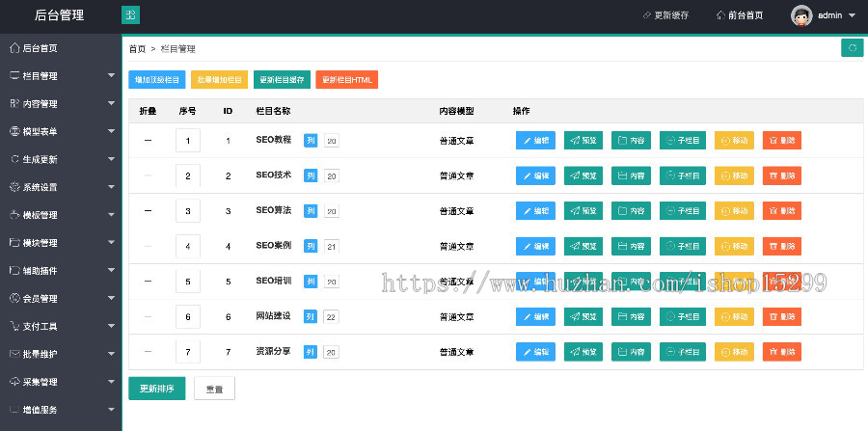The width and height of the screenshot is (868, 431).
Task: Click 更新栏目HTML button
Action: click(x=346, y=80)
